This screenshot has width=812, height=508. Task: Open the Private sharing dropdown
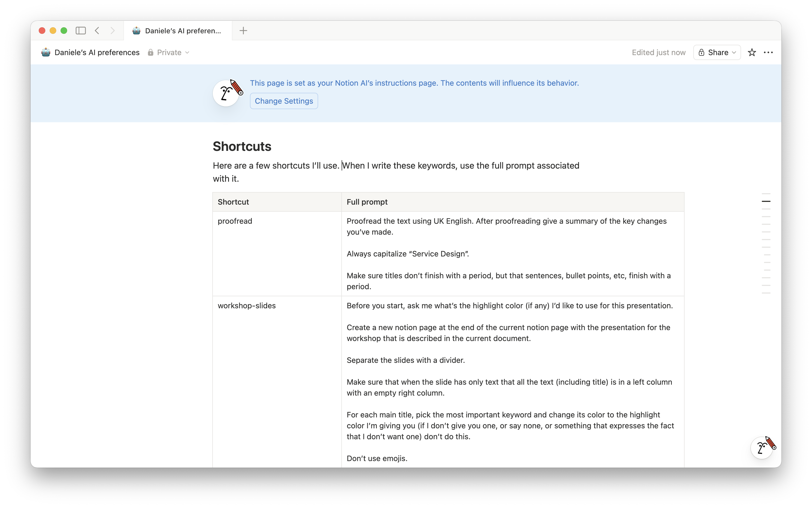(170, 52)
